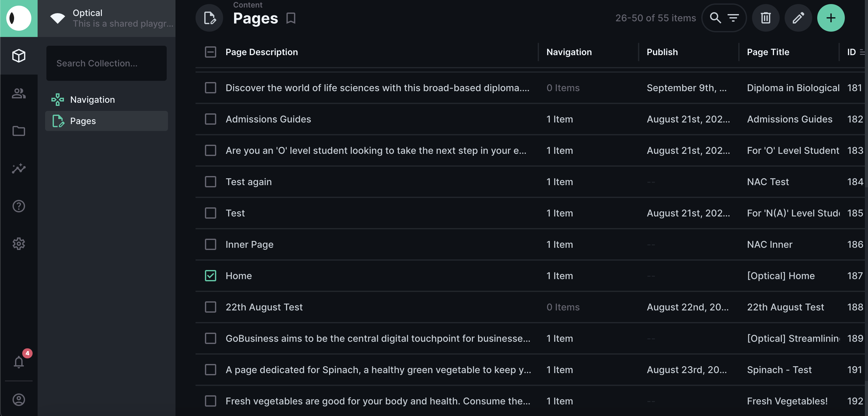Viewport: 868px width, 416px height.
Task: Bookmark the Pages collection
Action: tap(291, 18)
